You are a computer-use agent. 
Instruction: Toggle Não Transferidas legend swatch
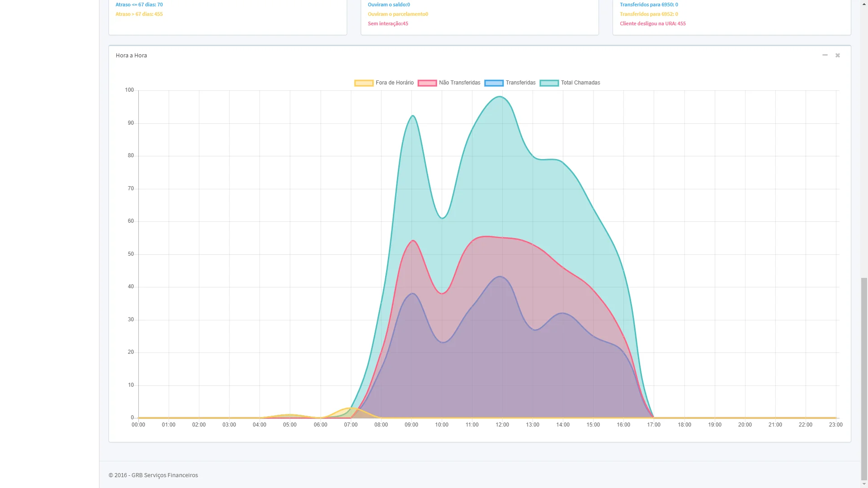(x=427, y=83)
